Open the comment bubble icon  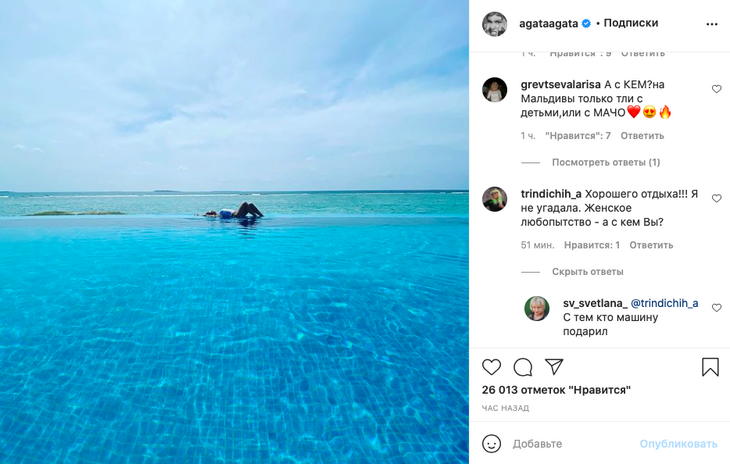tap(522, 367)
